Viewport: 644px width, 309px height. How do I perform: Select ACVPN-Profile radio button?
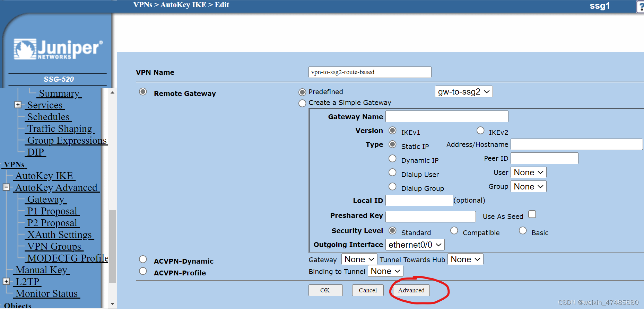[x=143, y=271]
